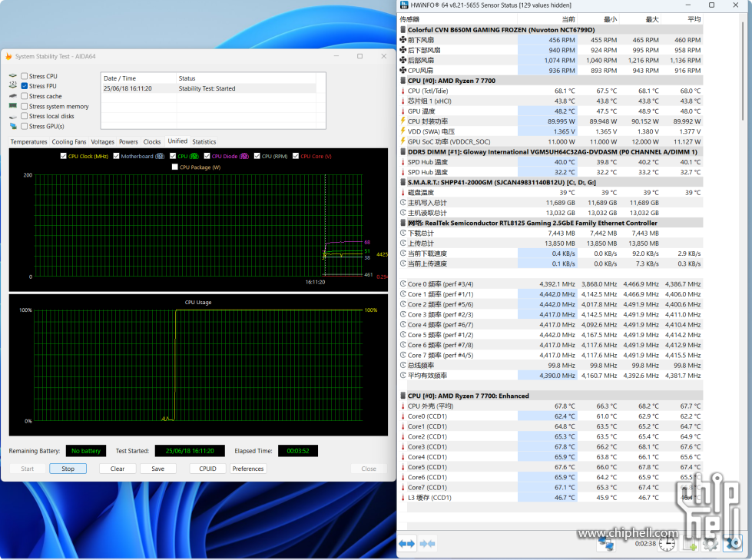Image resolution: width=752 pixels, height=560 pixels.
Task: Open AIDA64 Preferences
Action: pos(248,469)
